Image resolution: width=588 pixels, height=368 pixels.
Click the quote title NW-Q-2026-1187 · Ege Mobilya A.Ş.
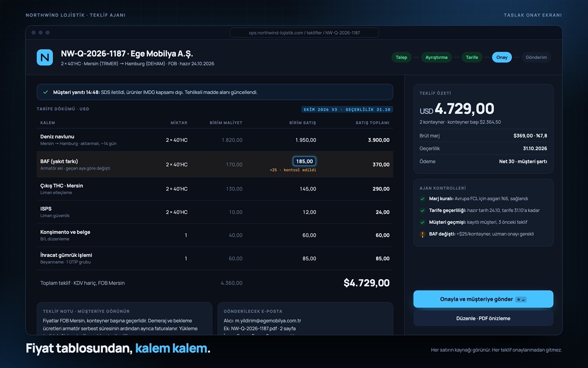pyautogui.click(x=127, y=54)
